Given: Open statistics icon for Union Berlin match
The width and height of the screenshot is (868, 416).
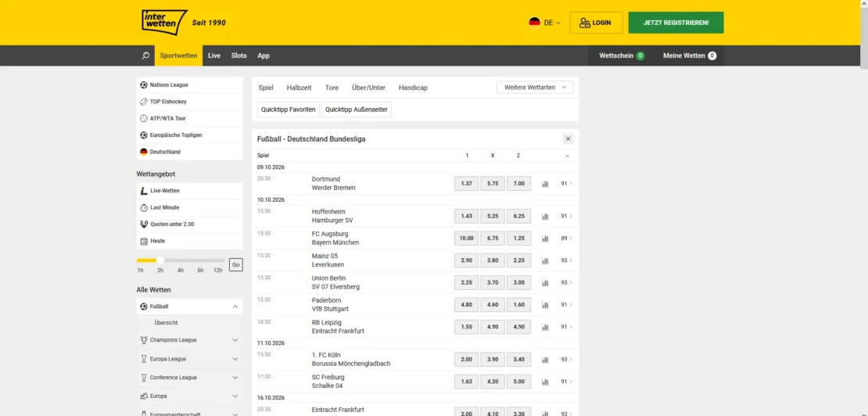Looking at the screenshot, I should [545, 283].
